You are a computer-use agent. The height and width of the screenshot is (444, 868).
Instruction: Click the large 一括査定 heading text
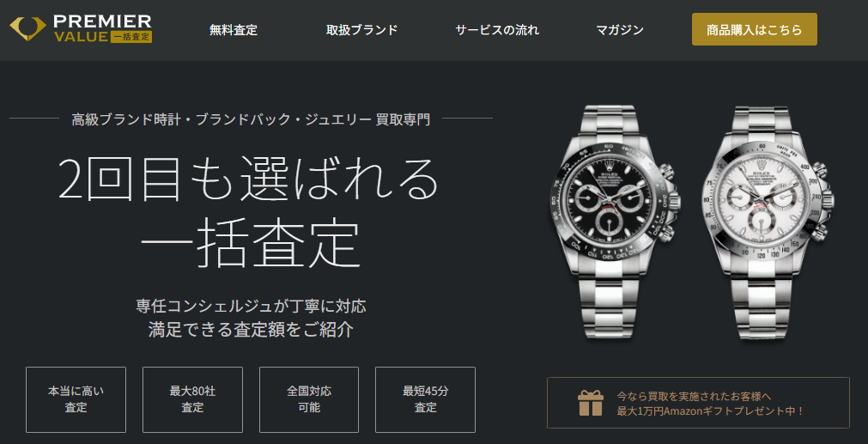250,242
